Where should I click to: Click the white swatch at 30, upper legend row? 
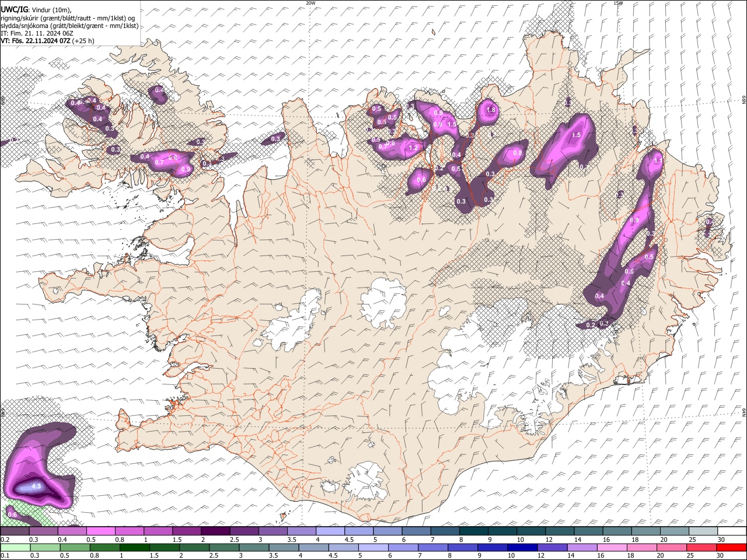pyautogui.click(x=731, y=531)
